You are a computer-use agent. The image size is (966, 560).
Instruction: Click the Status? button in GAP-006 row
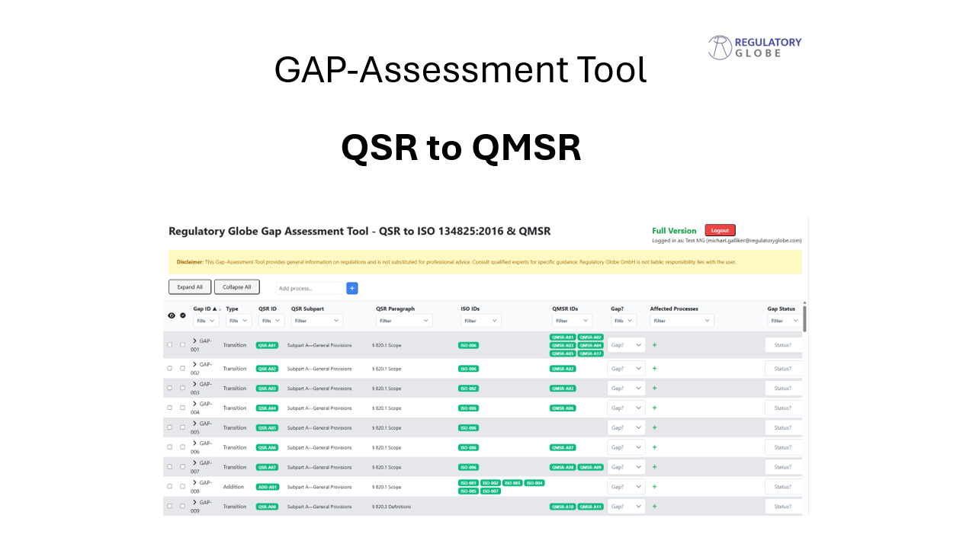coord(783,448)
